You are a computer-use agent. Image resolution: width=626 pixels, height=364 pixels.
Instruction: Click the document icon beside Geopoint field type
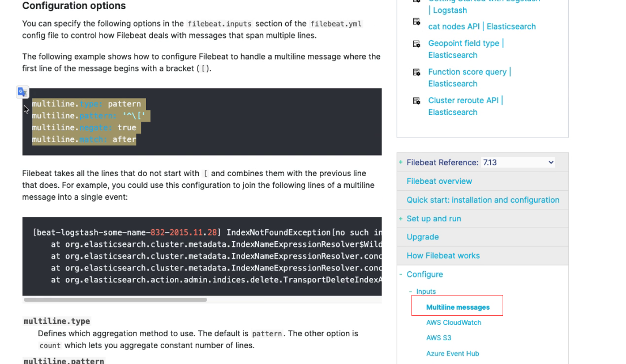pos(417,44)
